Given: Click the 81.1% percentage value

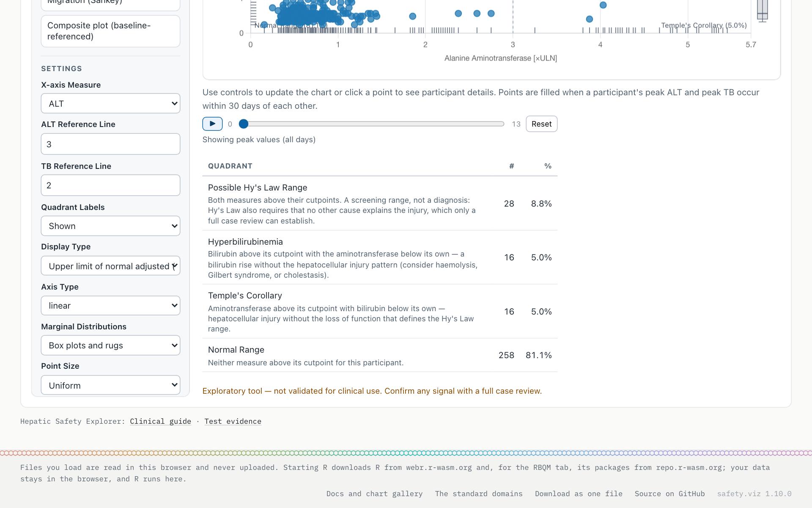Looking at the screenshot, I should pos(538,355).
